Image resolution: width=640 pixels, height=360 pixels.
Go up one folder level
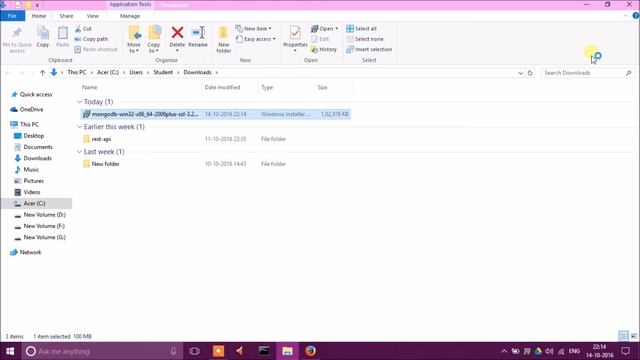[42, 73]
